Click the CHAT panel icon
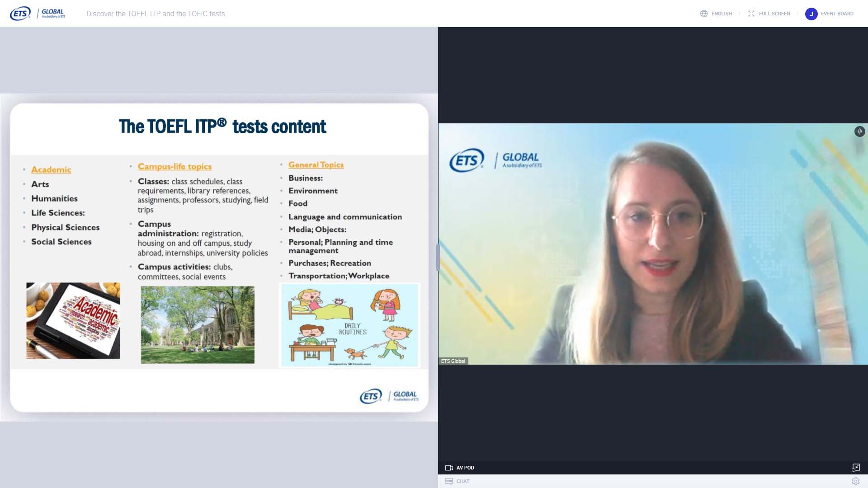The width and height of the screenshot is (868, 488). [x=449, y=481]
